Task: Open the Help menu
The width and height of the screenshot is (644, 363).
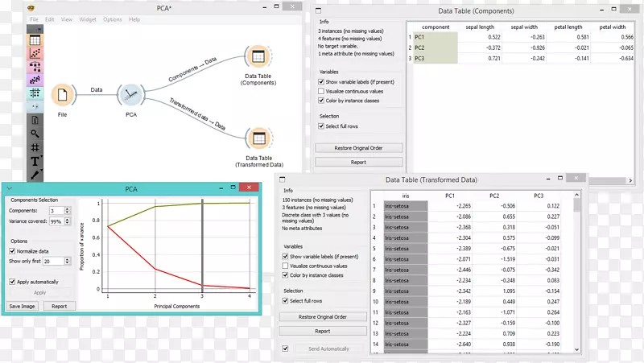Action: tap(134, 19)
